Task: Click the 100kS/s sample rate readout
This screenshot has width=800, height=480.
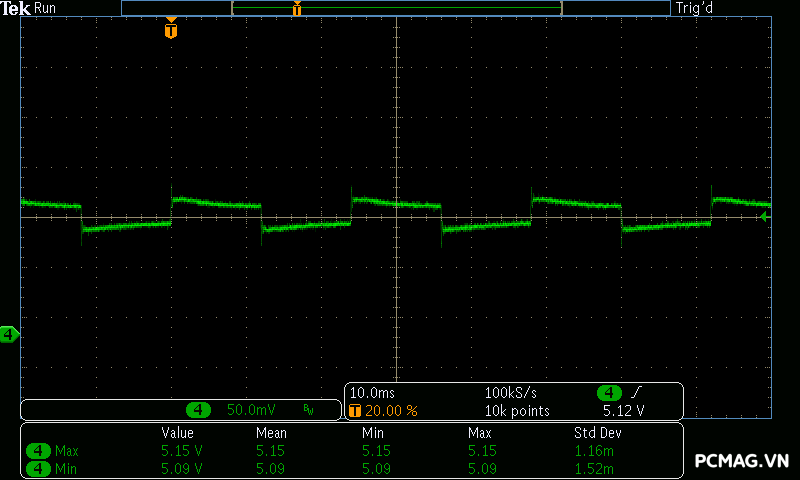Action: 512,393
